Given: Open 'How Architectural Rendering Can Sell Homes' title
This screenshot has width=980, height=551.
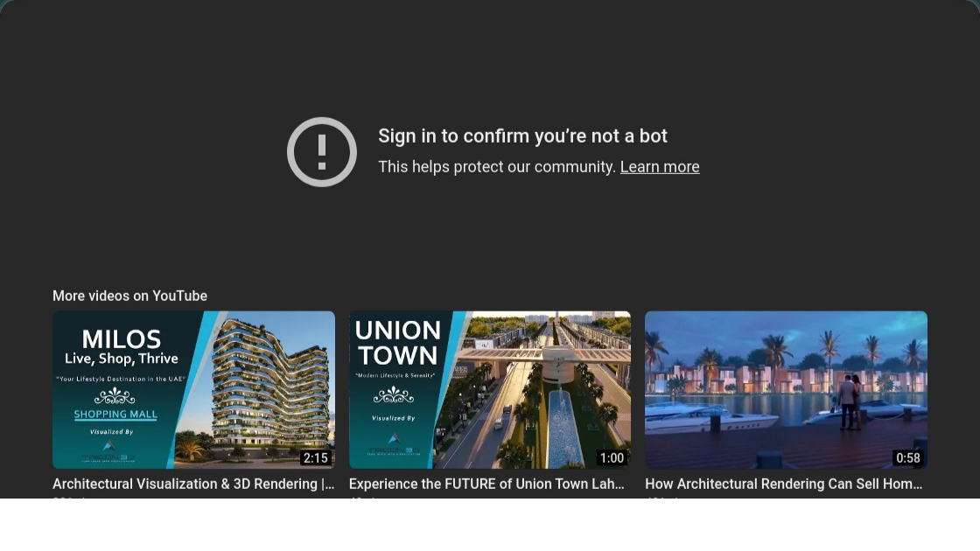Looking at the screenshot, I should 783,484.
